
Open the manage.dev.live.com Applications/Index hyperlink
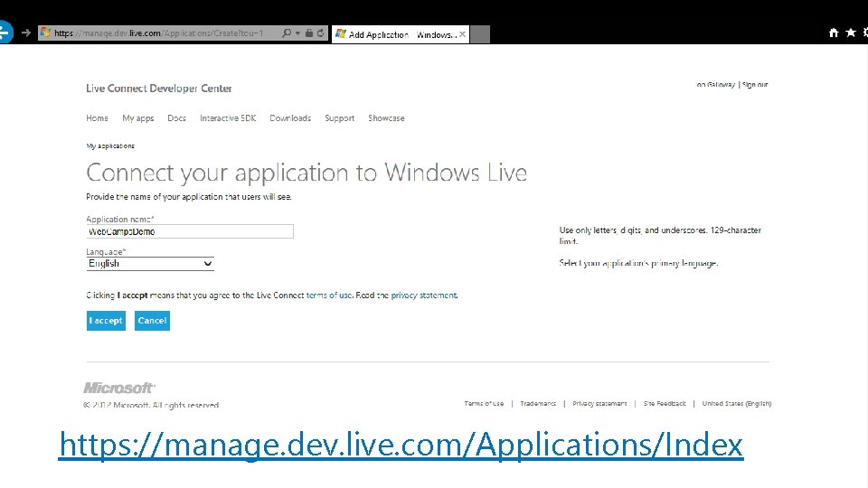pyautogui.click(x=401, y=445)
